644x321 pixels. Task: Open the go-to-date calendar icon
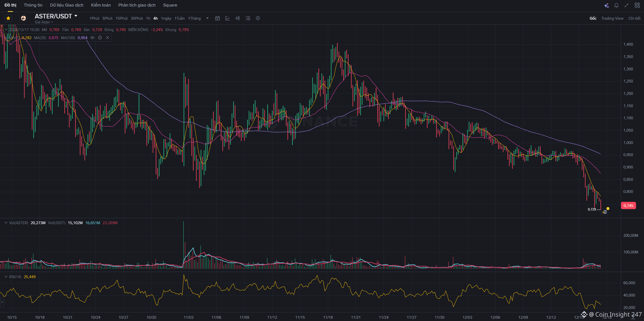point(218,18)
